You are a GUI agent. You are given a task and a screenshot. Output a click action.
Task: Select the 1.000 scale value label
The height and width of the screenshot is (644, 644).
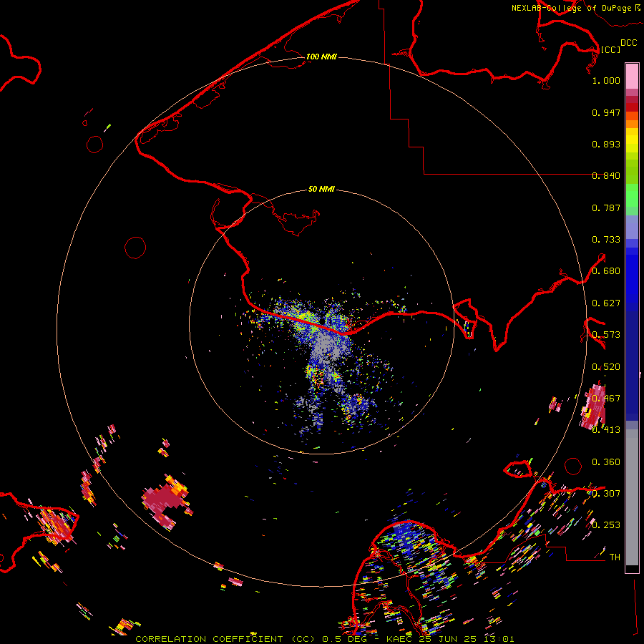(606, 80)
